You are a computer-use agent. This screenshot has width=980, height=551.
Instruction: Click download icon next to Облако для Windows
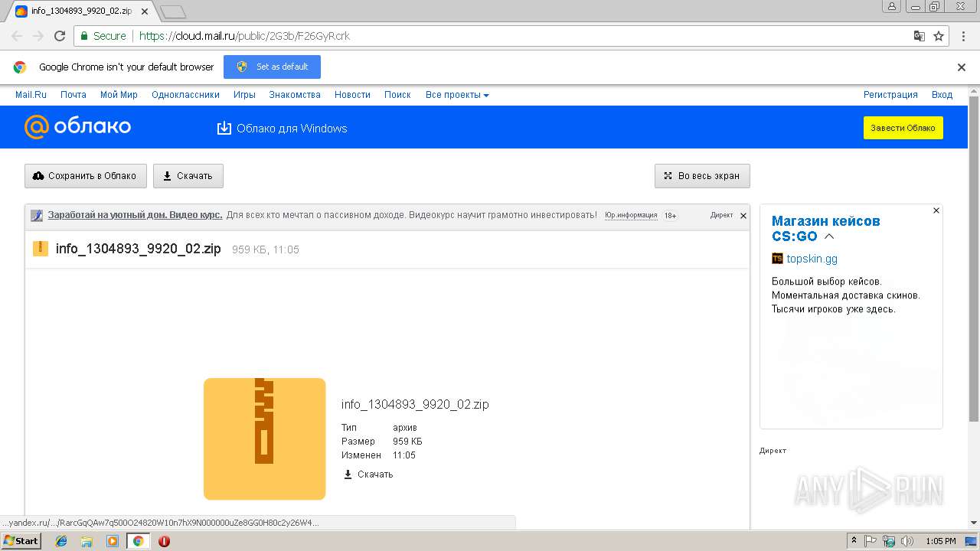point(224,128)
